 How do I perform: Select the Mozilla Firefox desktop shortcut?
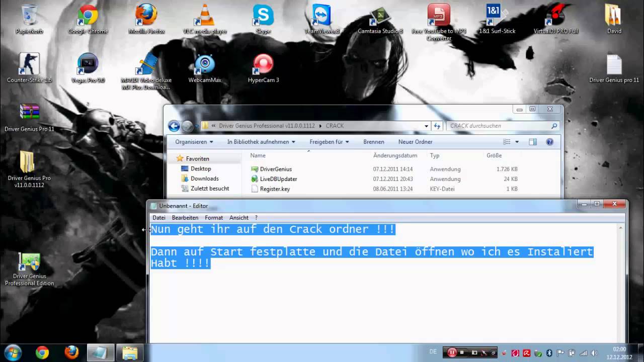coord(146,19)
